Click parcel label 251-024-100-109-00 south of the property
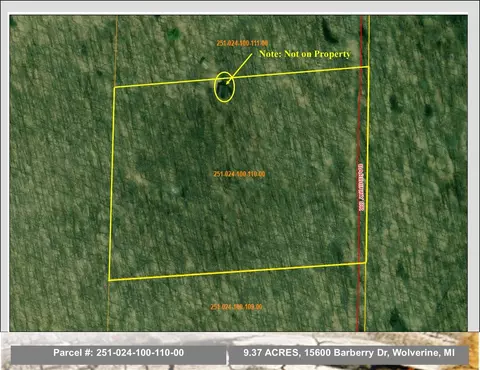This screenshot has width=480, height=370. [x=236, y=307]
